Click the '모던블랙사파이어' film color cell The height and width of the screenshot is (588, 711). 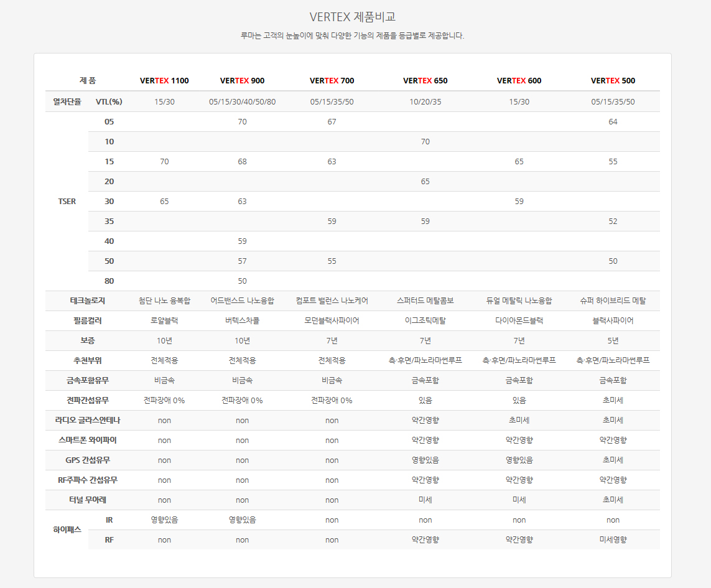coord(332,321)
